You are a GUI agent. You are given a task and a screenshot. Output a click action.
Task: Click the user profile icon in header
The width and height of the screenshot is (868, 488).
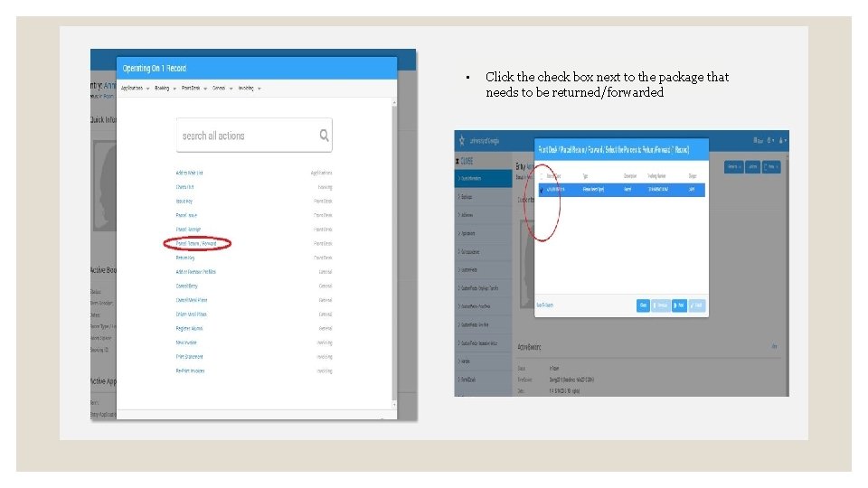click(x=782, y=141)
